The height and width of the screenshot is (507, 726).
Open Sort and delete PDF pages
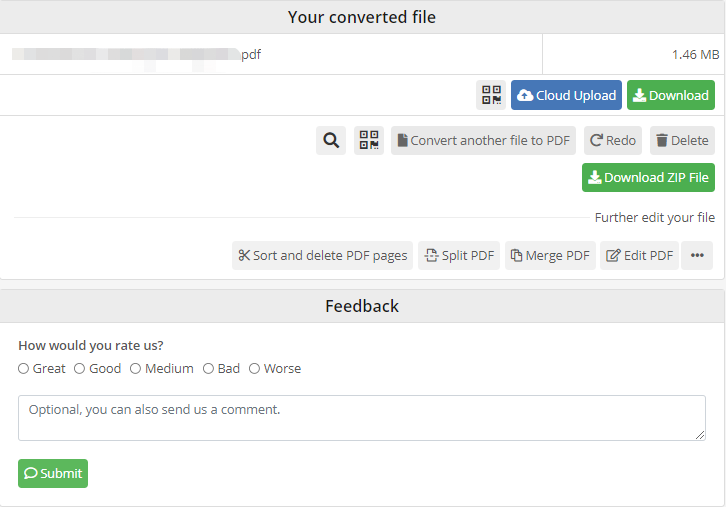(x=322, y=255)
